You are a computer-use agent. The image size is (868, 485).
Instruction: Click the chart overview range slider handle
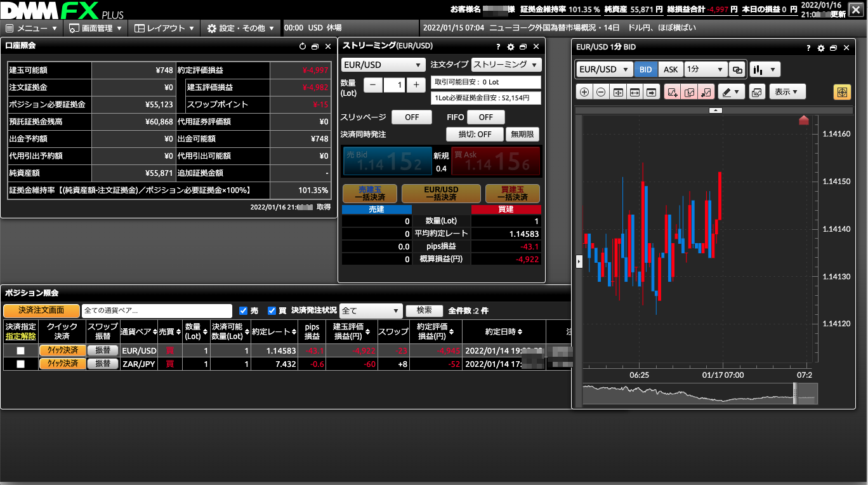pyautogui.click(x=795, y=394)
